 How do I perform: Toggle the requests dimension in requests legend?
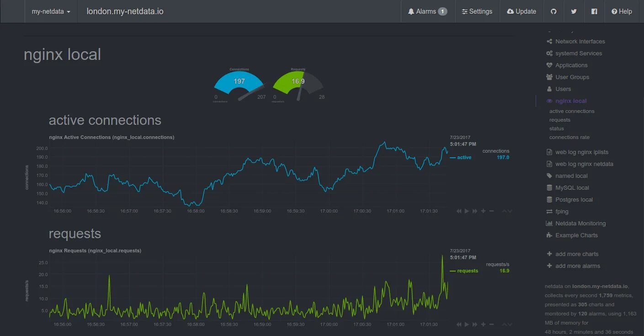(467, 271)
